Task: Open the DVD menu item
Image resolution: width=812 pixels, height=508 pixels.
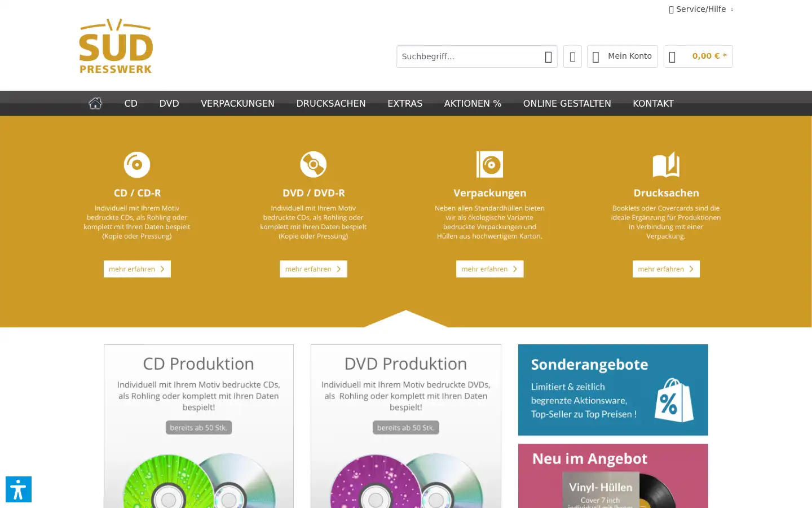Action: (x=169, y=103)
